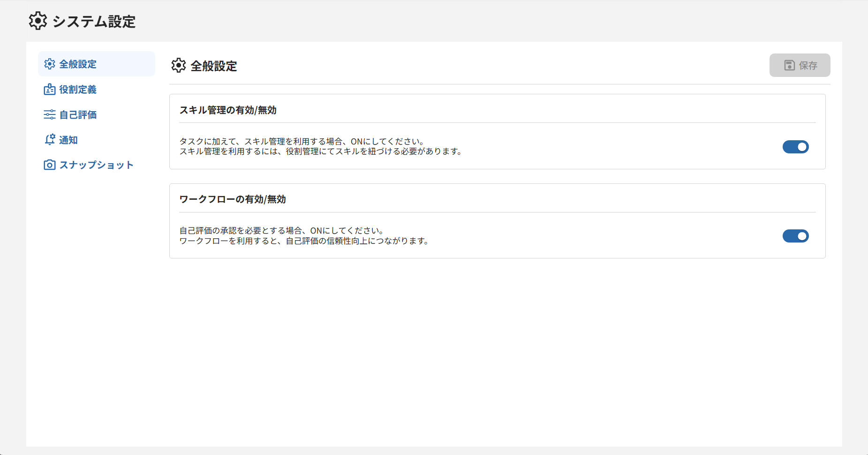Turn off the ワークフロー toggle switch

796,236
